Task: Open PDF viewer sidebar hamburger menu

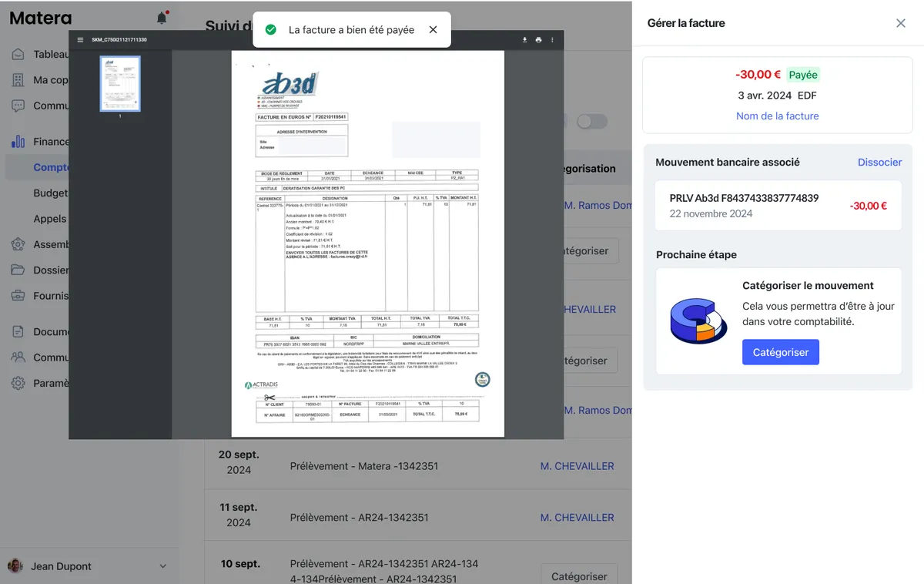Action: tap(80, 40)
